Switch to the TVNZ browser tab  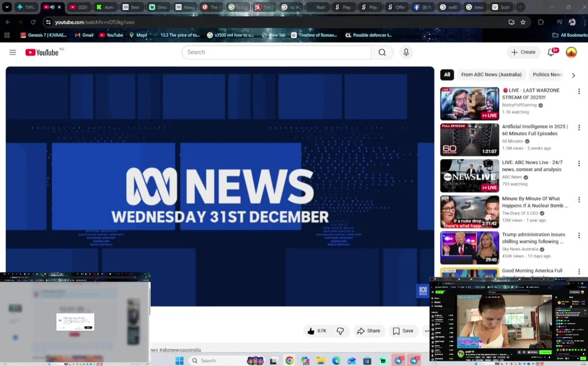[25, 7]
